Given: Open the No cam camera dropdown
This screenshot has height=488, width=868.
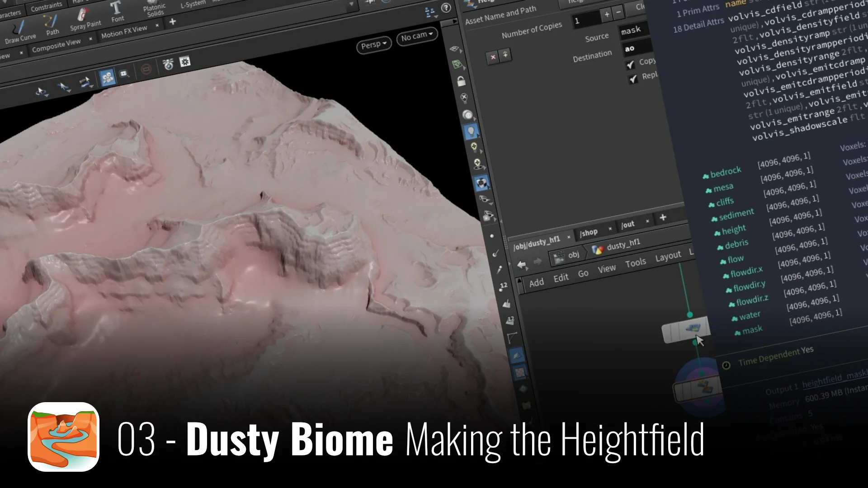Looking at the screenshot, I should (x=417, y=36).
